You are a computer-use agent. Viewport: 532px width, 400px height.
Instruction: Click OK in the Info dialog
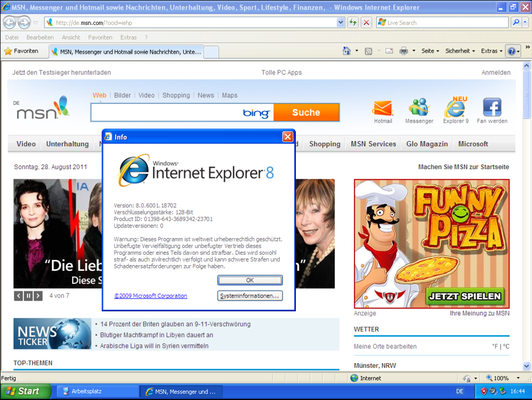point(250,280)
